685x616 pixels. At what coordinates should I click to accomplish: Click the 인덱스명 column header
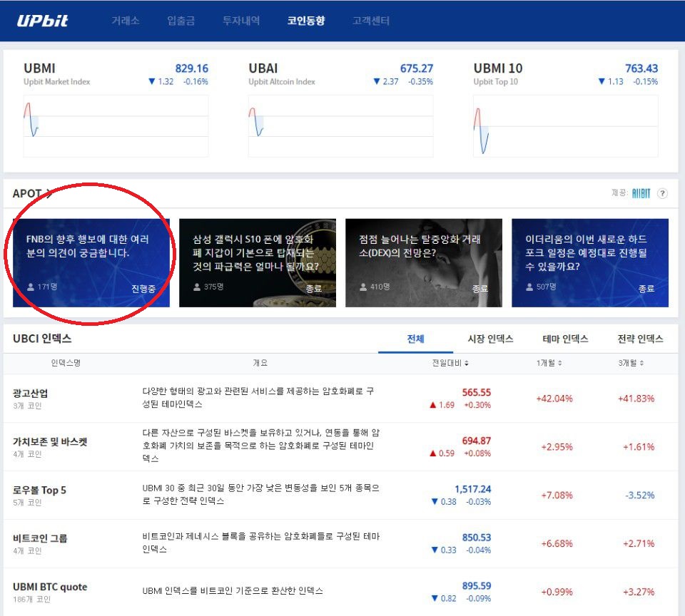pyautogui.click(x=66, y=363)
